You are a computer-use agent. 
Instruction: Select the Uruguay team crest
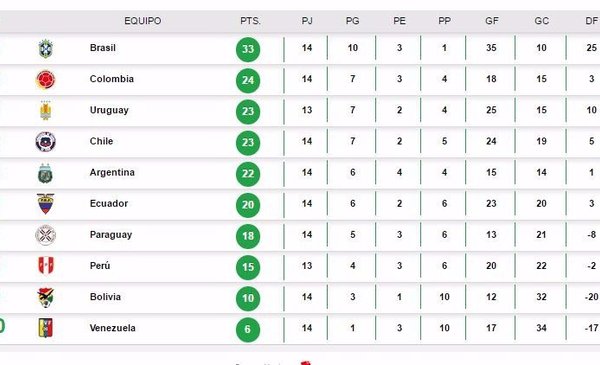[x=46, y=111]
